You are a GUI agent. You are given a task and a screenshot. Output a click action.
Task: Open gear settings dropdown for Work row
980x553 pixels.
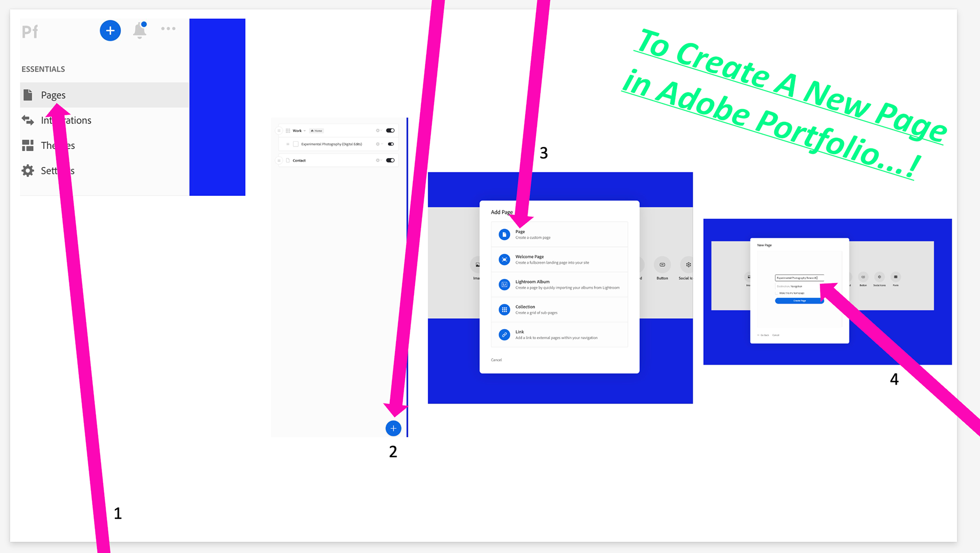[378, 131]
